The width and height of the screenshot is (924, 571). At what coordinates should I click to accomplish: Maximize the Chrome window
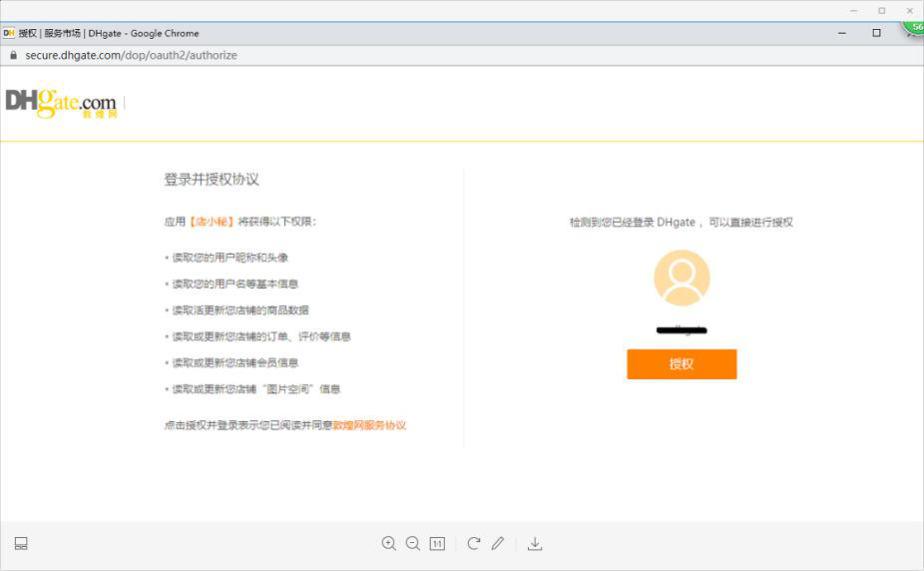pyautogui.click(x=876, y=33)
